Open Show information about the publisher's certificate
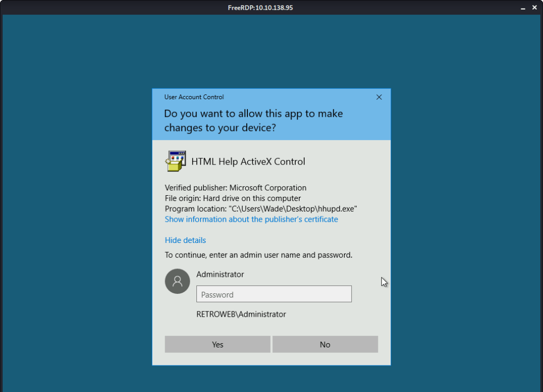The height and width of the screenshot is (392, 543). click(251, 219)
